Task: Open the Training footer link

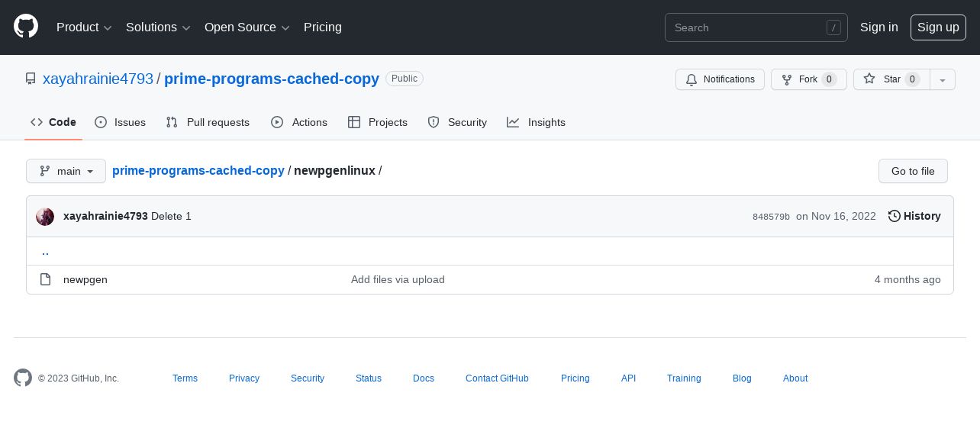Action: tap(684, 378)
